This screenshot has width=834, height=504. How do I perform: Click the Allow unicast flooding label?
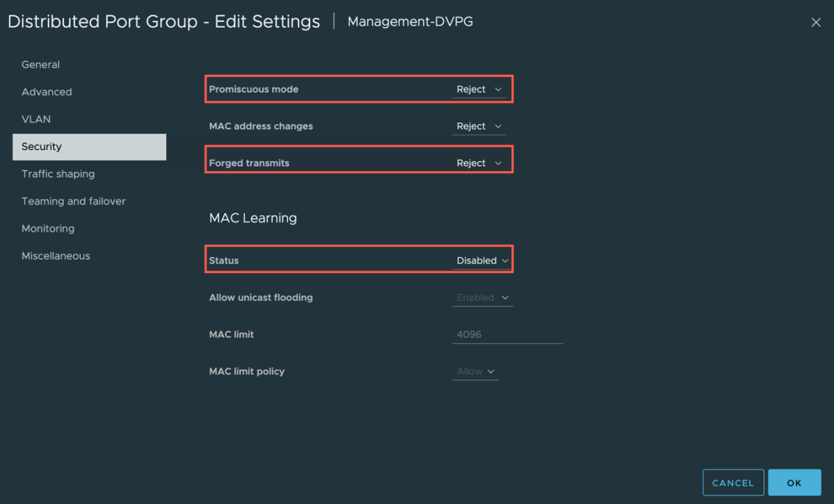[x=261, y=298]
